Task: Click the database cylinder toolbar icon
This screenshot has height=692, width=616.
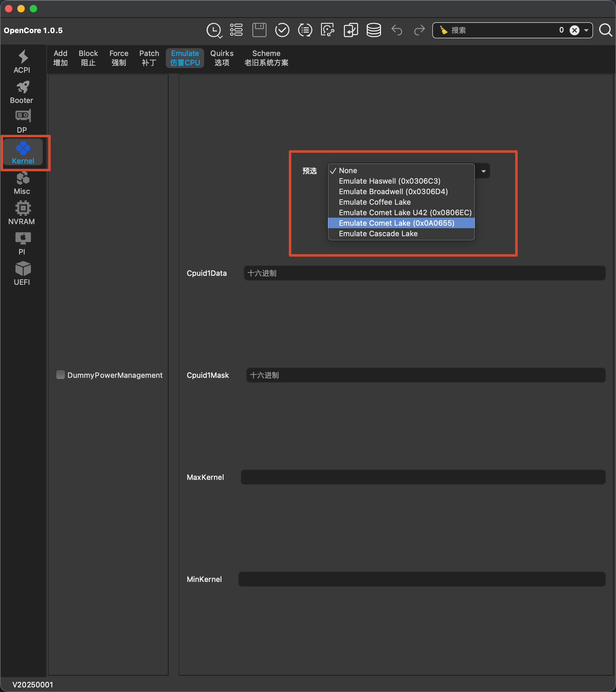Action: click(374, 30)
